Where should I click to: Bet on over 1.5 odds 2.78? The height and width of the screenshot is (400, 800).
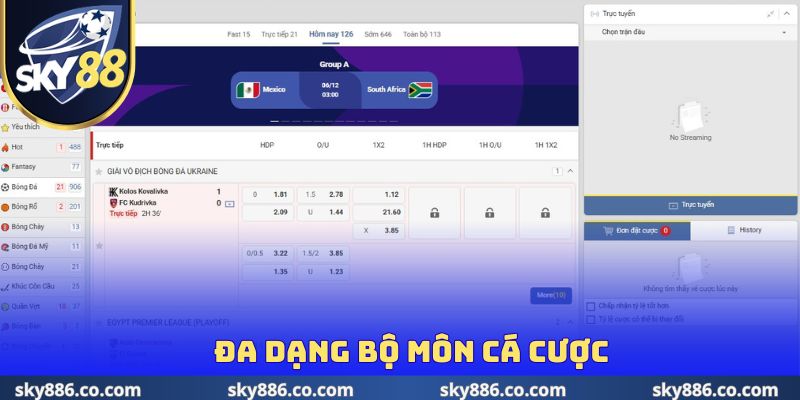click(323, 195)
